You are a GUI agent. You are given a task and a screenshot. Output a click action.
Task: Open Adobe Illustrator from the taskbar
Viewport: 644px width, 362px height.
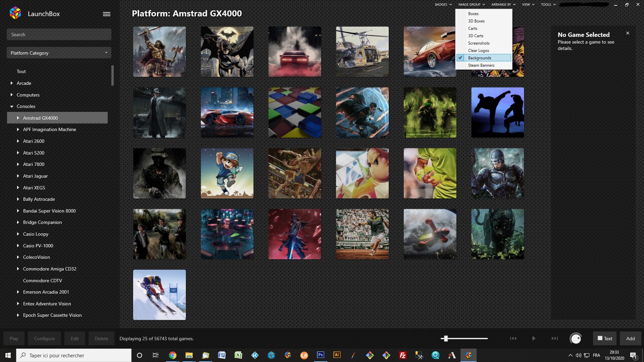337,355
